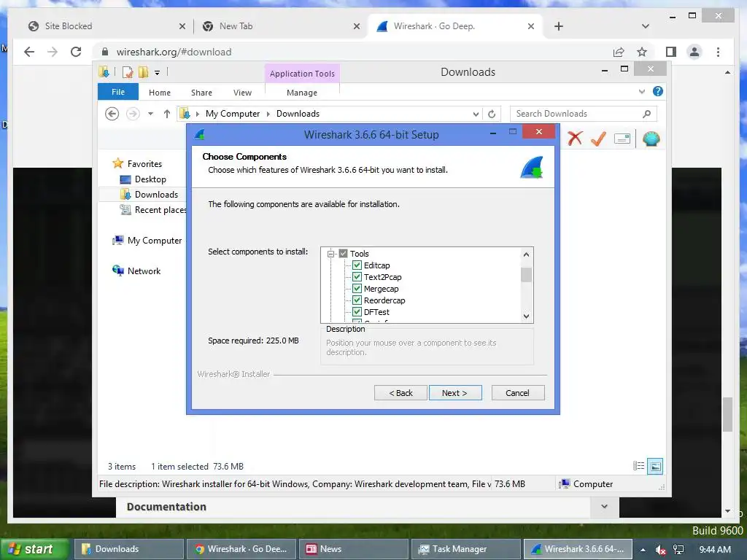Click Chrome forward arrow
747x560 pixels.
[x=53, y=52]
